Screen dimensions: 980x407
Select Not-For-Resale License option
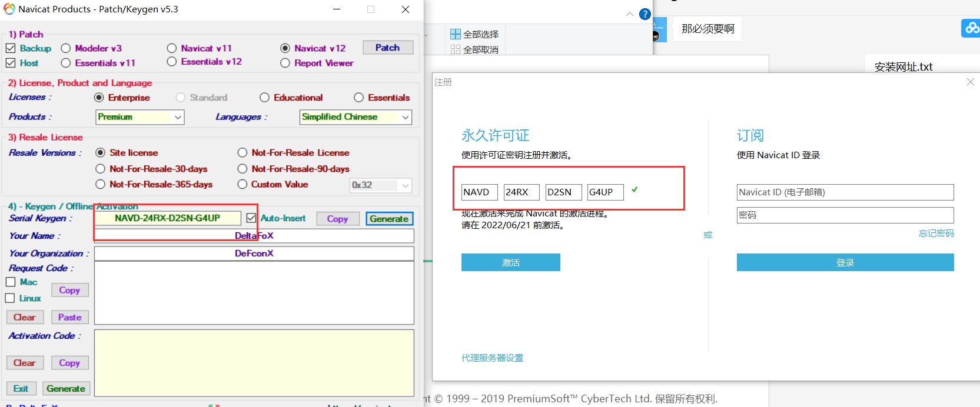[x=242, y=153]
